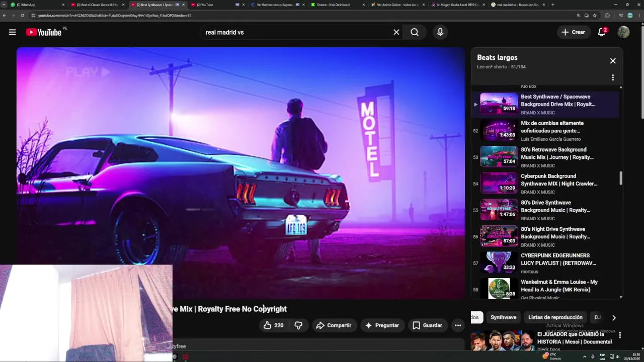
Task: Play '80's Retrowave Background Music Mix' item
Action: 546,157
